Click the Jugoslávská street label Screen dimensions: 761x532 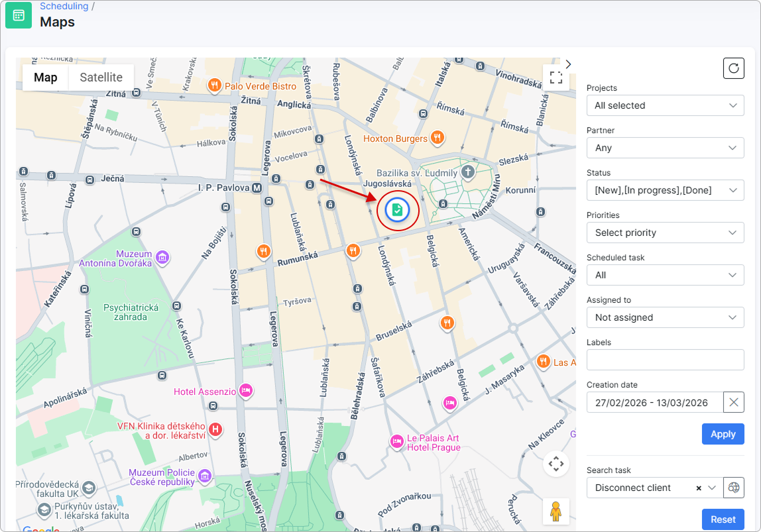click(x=387, y=184)
